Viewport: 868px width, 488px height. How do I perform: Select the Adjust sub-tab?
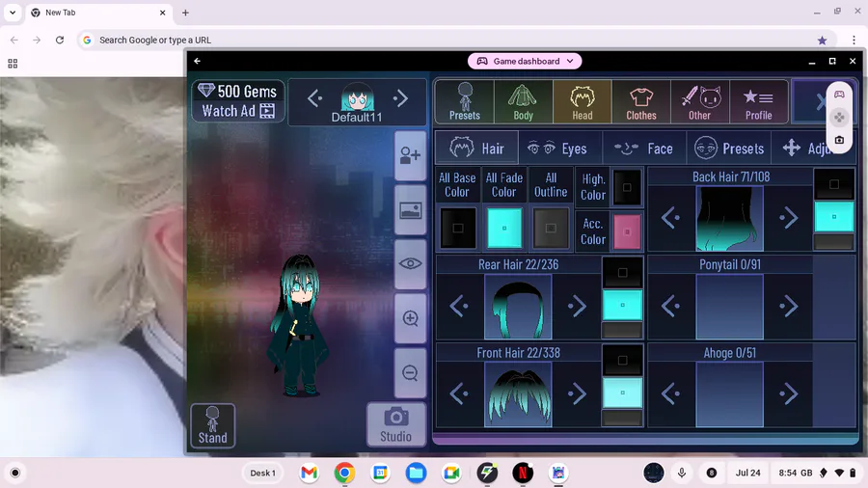pyautogui.click(x=808, y=149)
